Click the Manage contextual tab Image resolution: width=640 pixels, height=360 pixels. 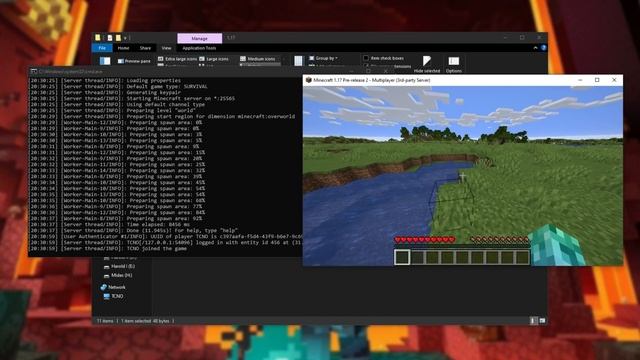[x=200, y=38]
